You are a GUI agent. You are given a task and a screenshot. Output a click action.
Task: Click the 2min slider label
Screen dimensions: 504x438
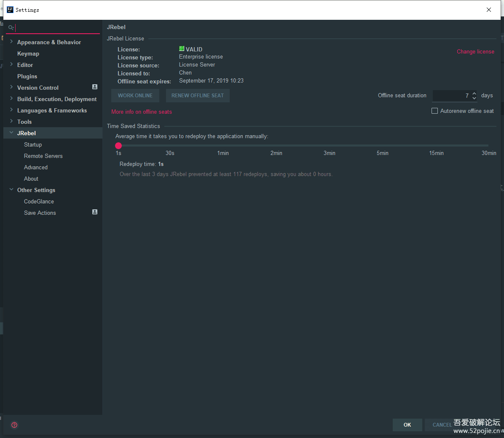tap(276, 153)
